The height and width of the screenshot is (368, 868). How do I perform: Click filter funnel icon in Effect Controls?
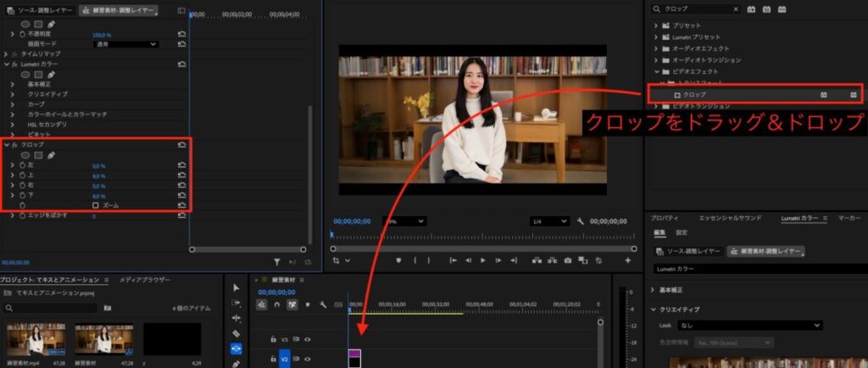pos(276,263)
